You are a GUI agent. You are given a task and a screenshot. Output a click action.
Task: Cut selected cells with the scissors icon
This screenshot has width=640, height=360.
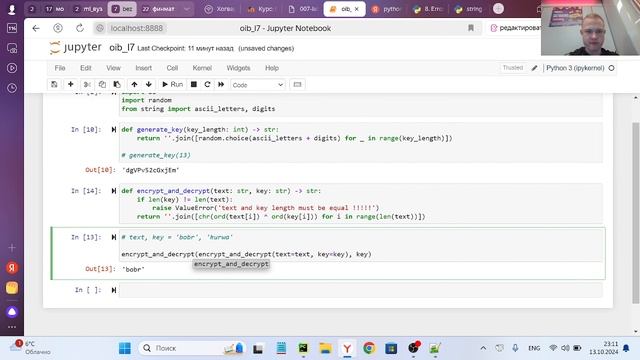87,84
